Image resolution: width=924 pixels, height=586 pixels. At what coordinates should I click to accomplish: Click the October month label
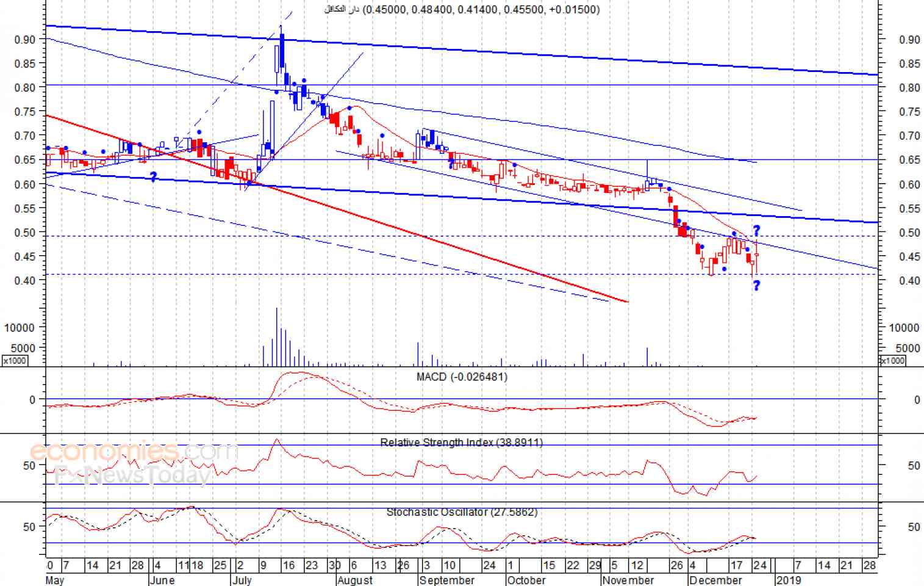pos(526,580)
